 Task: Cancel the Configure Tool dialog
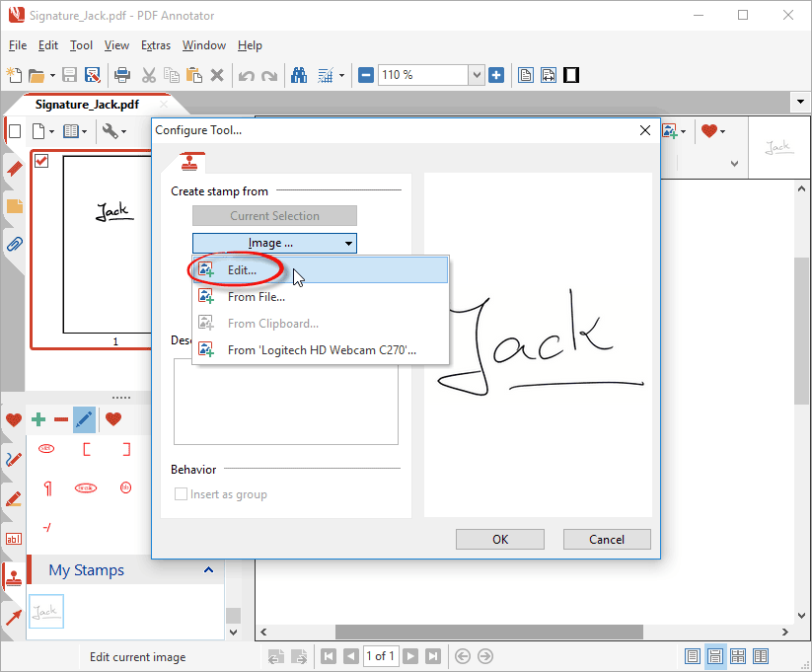click(x=606, y=539)
